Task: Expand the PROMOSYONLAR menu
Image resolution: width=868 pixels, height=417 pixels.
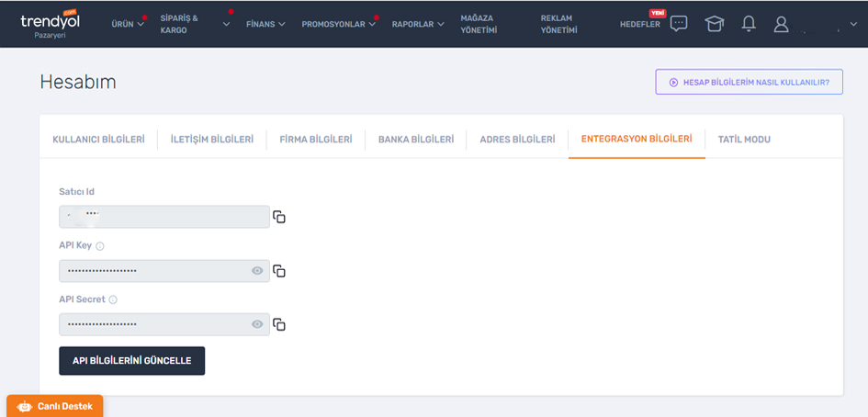Action: [339, 24]
